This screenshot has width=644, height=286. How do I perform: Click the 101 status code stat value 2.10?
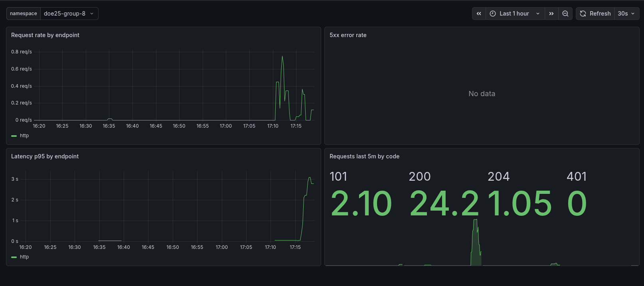361,203
